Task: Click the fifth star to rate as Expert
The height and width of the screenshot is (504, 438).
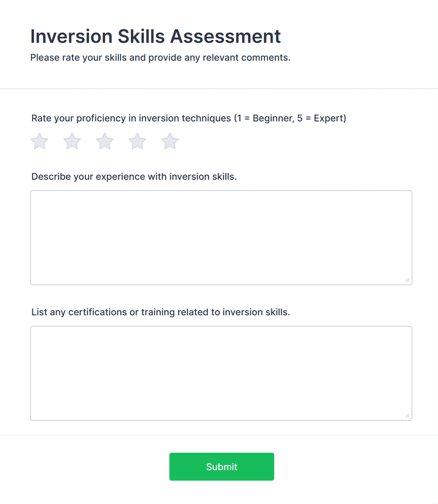Action: 170,141
